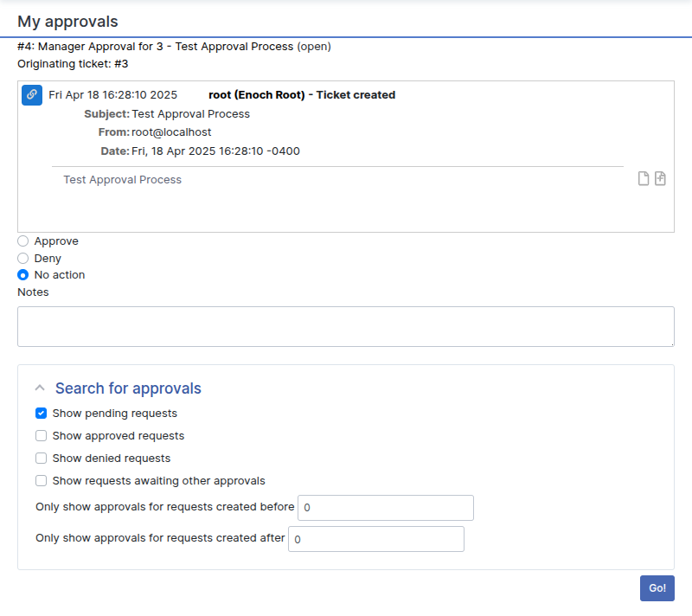Enable Show denied requests
This screenshot has height=616, width=692.
[x=41, y=458]
